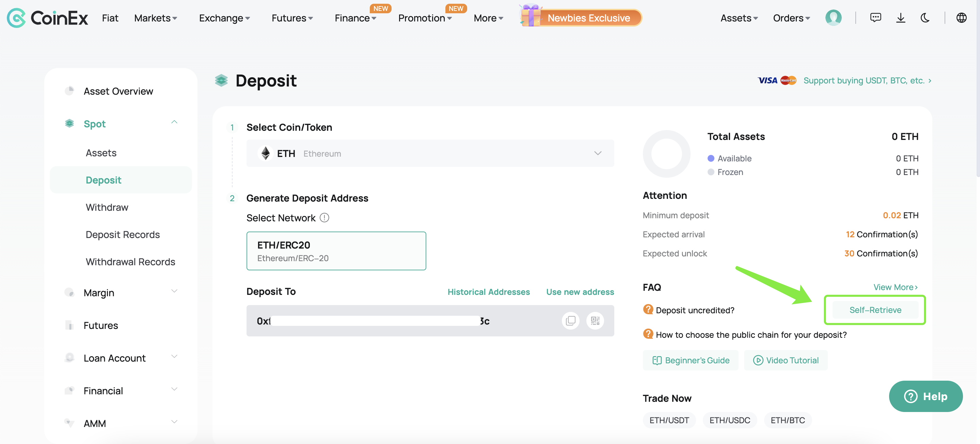The width and height of the screenshot is (980, 444).
Task: Select the ETH/ERC20 network option
Action: 336,251
